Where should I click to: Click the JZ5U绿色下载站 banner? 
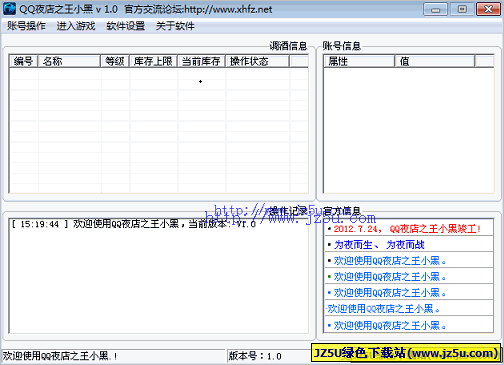tap(406, 353)
